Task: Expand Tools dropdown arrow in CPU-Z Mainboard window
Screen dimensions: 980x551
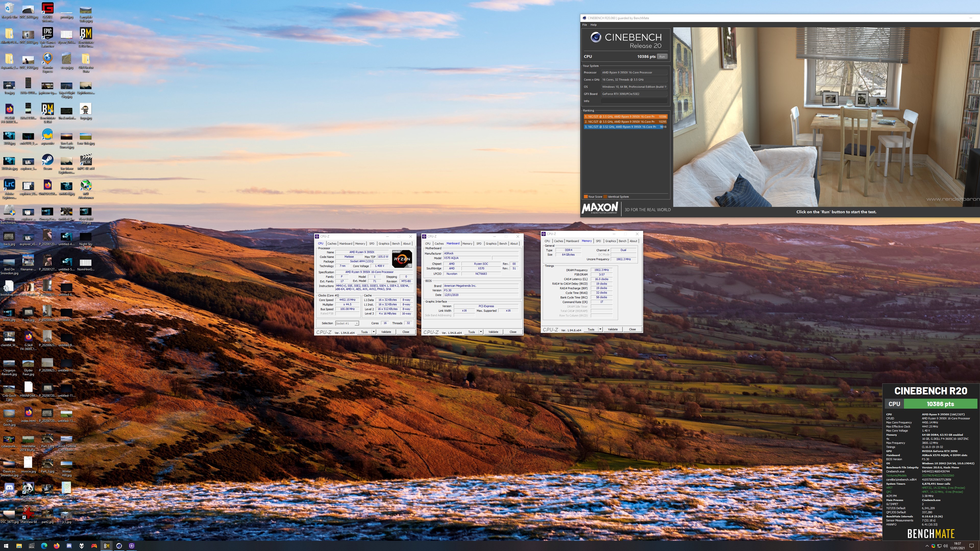Action: 481,332
